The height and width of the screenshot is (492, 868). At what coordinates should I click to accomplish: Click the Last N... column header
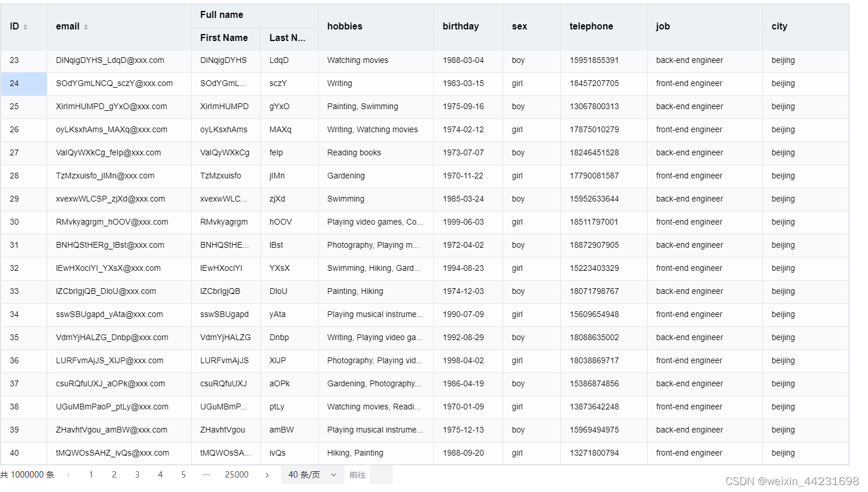pos(289,38)
